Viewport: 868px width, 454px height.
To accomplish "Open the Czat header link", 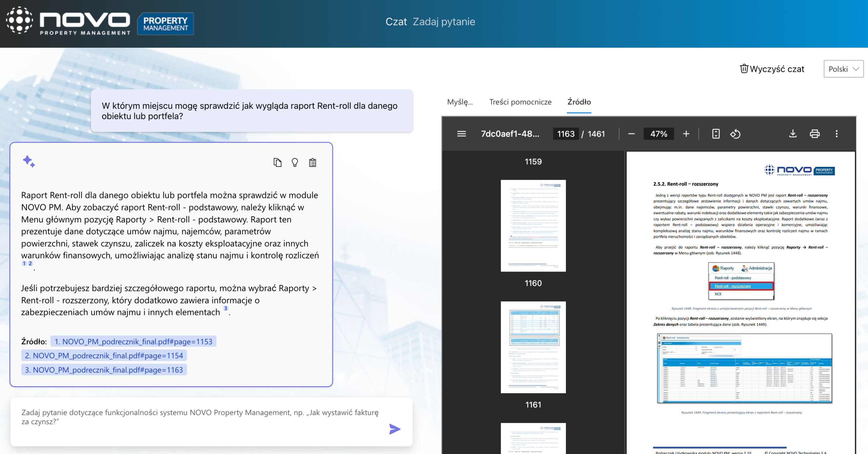I will click(x=396, y=22).
